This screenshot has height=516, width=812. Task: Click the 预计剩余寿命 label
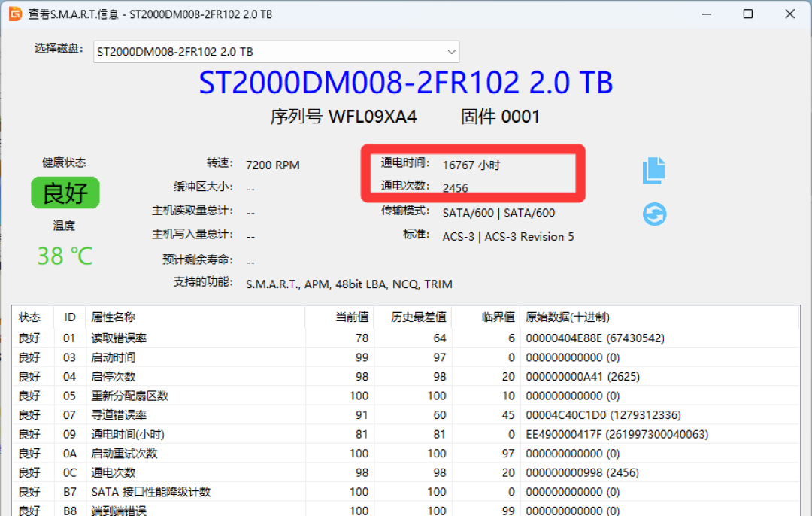click(x=198, y=259)
